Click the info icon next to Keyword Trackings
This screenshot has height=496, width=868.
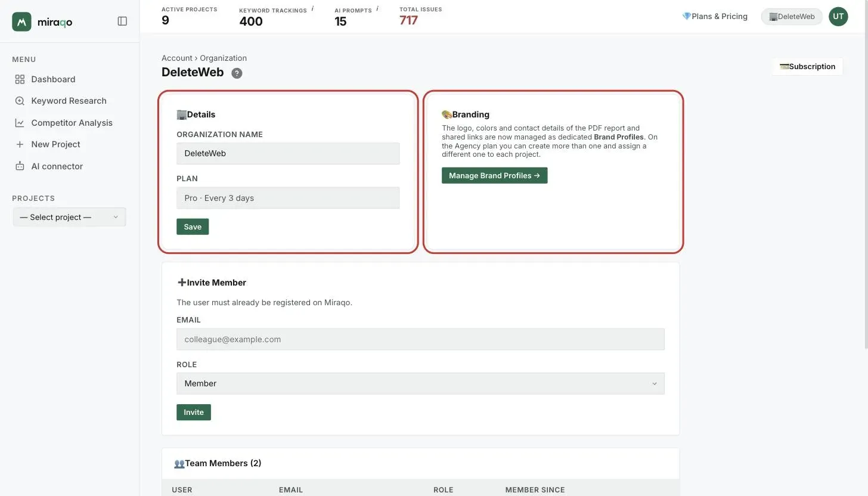point(312,9)
